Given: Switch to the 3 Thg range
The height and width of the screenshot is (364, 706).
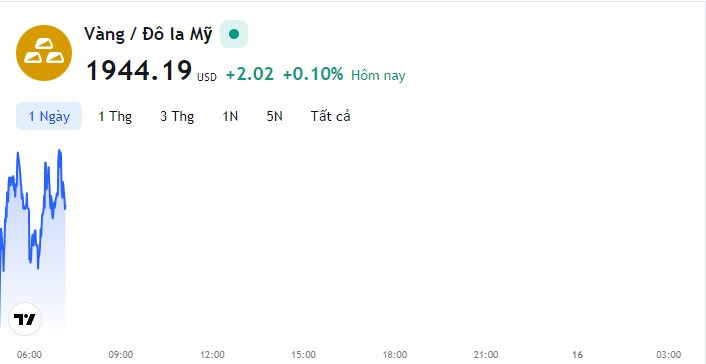Looking at the screenshot, I should pyautogui.click(x=177, y=116).
